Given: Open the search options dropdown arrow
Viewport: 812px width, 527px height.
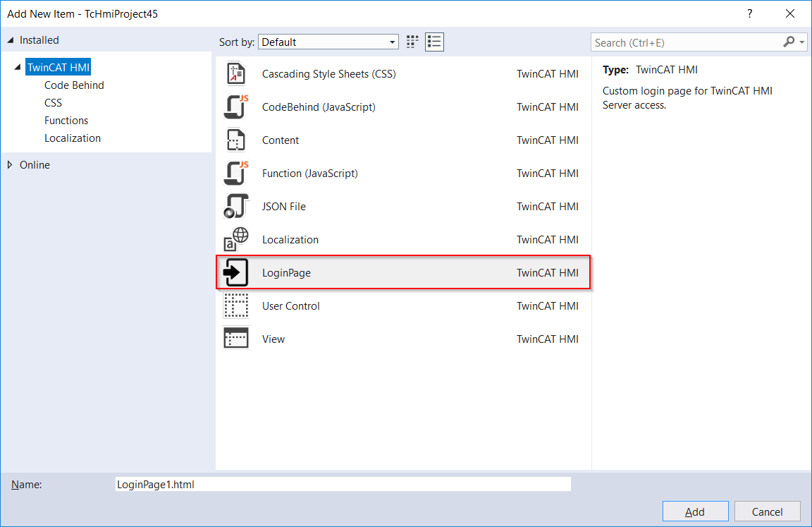Looking at the screenshot, I should pos(802,42).
